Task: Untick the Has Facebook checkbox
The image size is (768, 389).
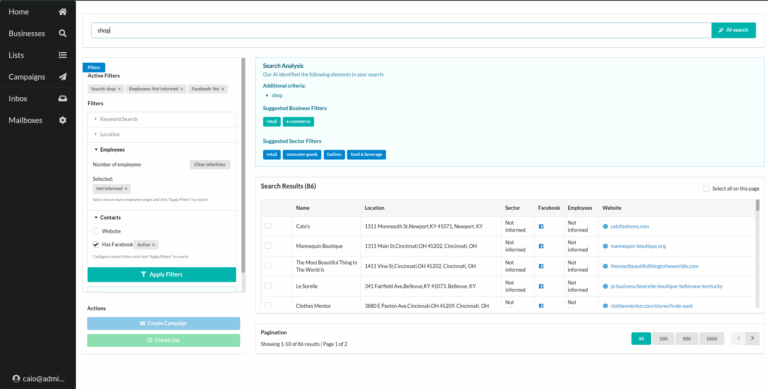Action: click(96, 244)
